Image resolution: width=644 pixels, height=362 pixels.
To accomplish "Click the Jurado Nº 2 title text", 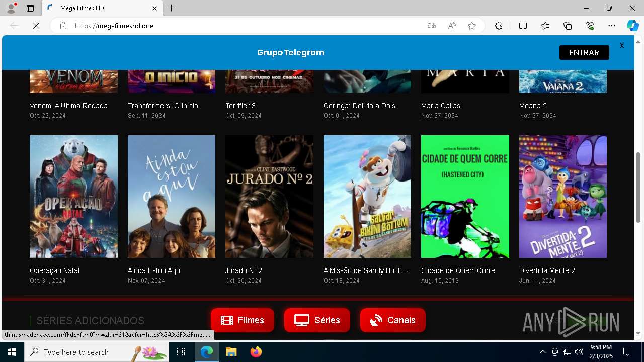I will point(244,270).
